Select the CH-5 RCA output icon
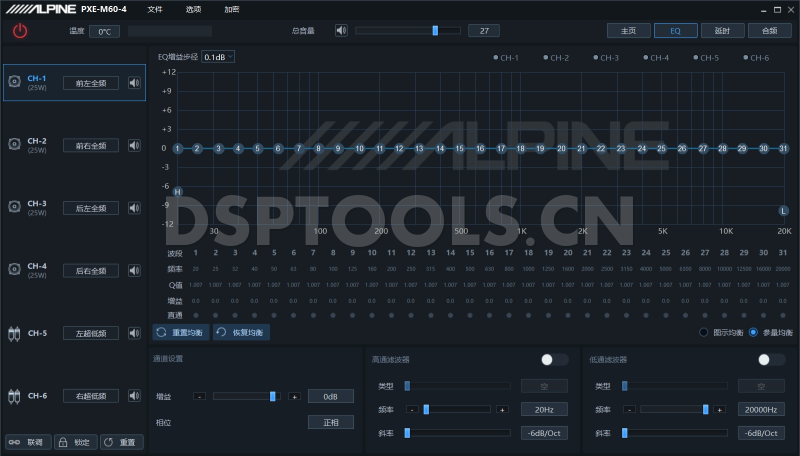 click(14, 334)
